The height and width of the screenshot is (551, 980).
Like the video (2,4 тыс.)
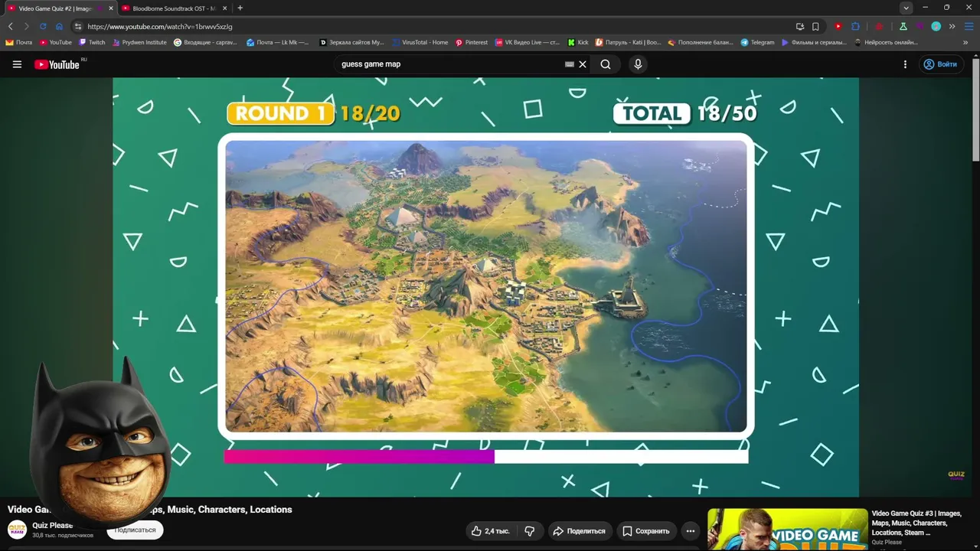click(x=490, y=531)
